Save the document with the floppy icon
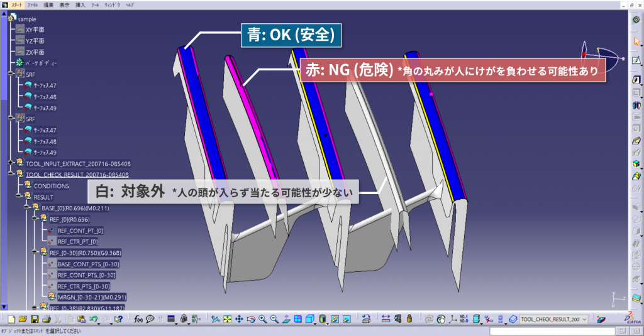644x336 pixels. pyautogui.click(x=35, y=319)
